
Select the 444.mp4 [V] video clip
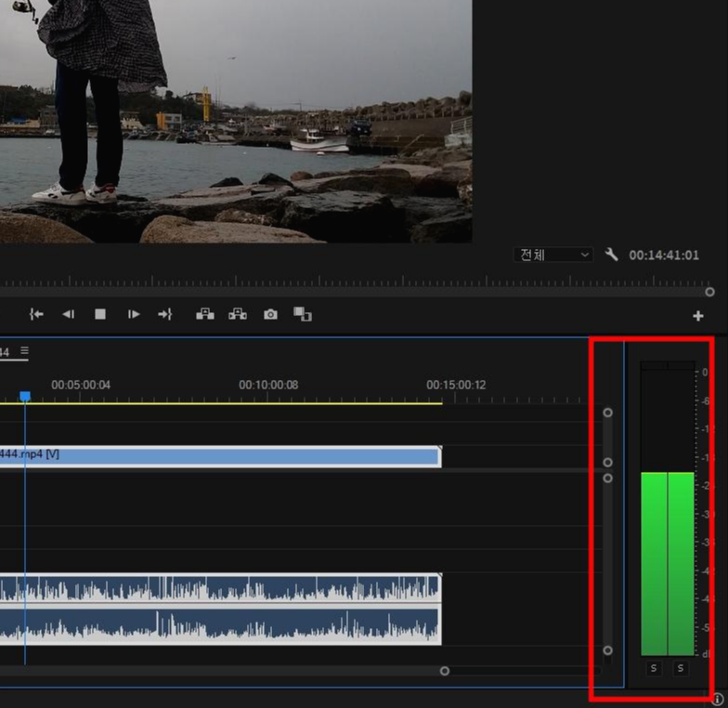[221, 456]
